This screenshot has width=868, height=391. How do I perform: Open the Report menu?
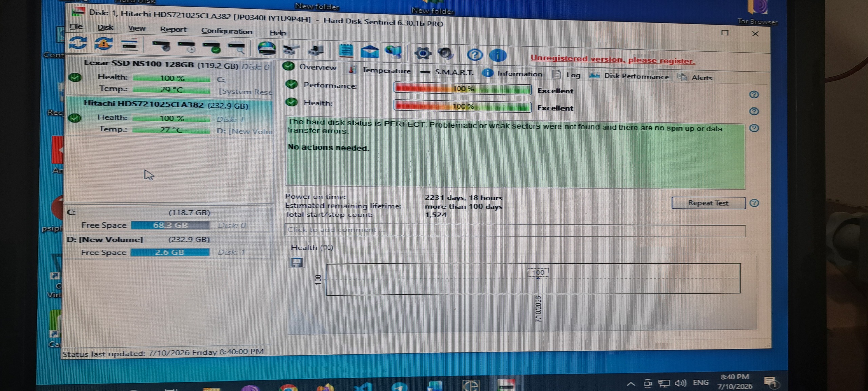(173, 29)
